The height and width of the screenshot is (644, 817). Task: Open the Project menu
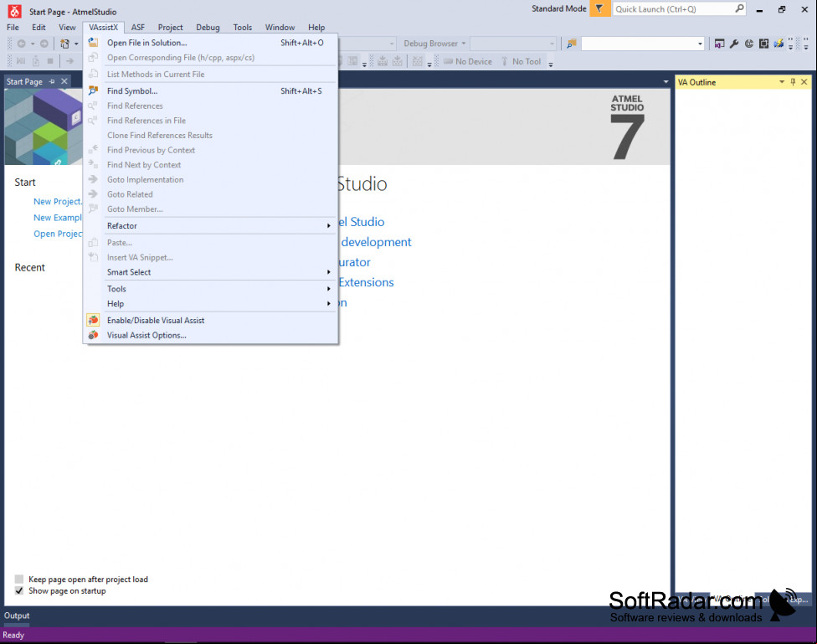click(171, 27)
